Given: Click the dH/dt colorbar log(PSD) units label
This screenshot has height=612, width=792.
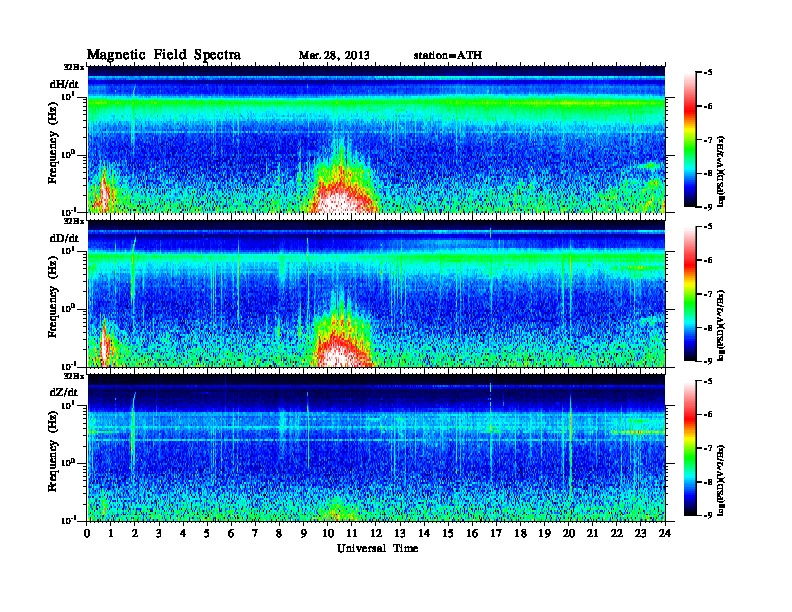Looking at the screenshot, I should click(x=721, y=171).
